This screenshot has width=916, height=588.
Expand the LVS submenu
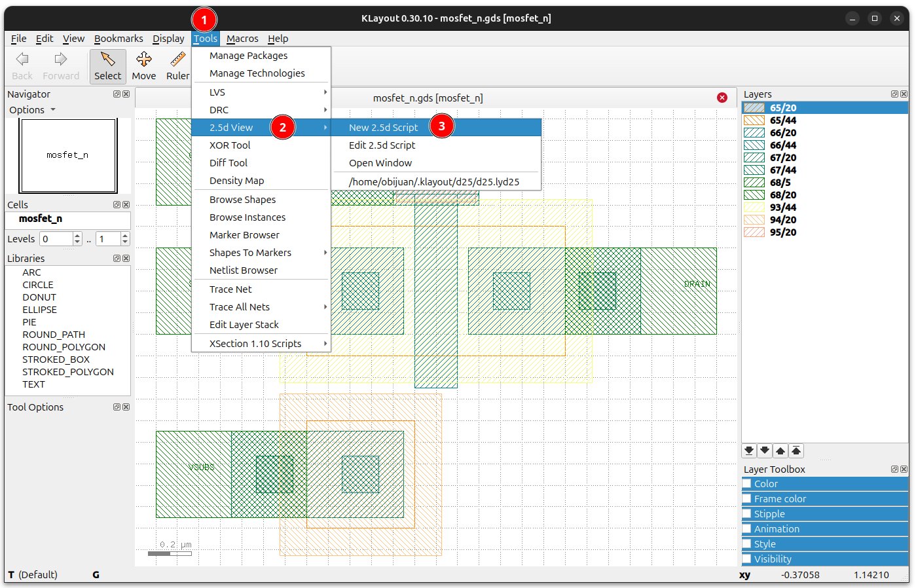261,92
